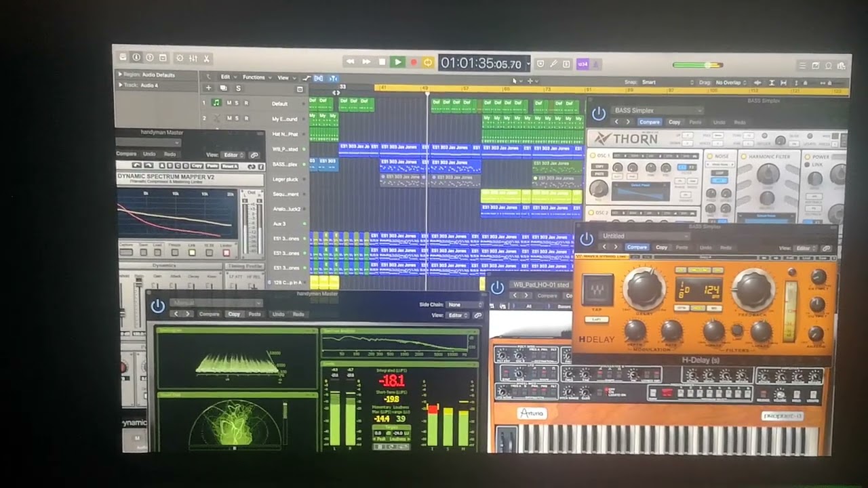Mute track 2 My E...ound
Image resolution: width=868 pixels, height=488 pixels.
[x=229, y=119]
